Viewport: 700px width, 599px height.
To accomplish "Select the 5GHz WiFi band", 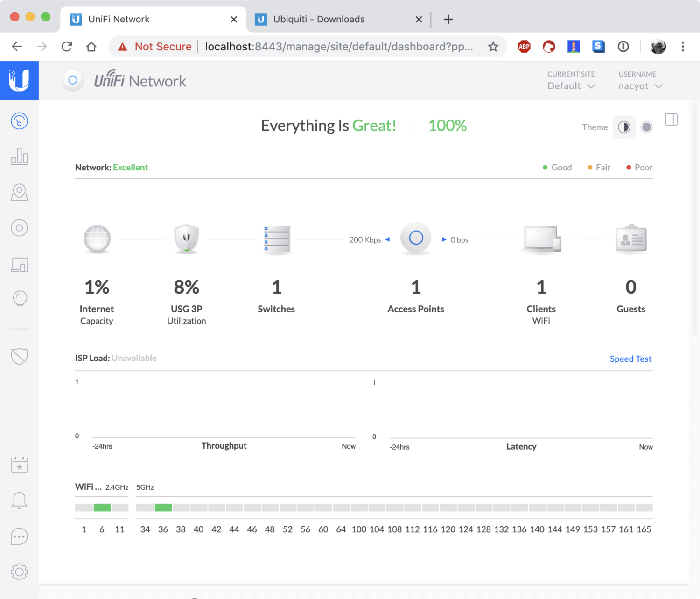I will [145, 487].
